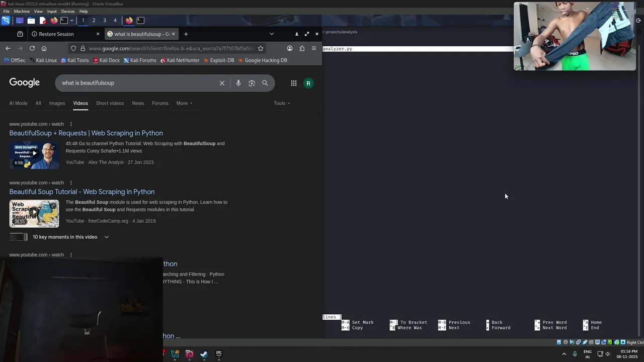
Task: Open the VirtualBox Machine menu
Action: click(x=22, y=11)
